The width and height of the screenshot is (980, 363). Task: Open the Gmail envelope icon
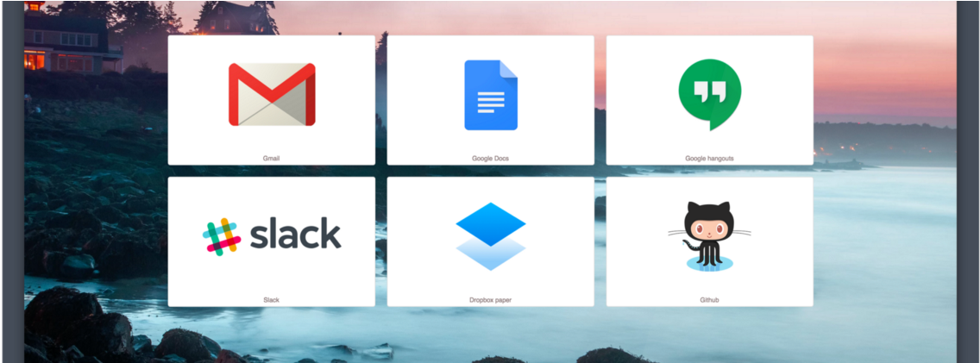pos(272,95)
